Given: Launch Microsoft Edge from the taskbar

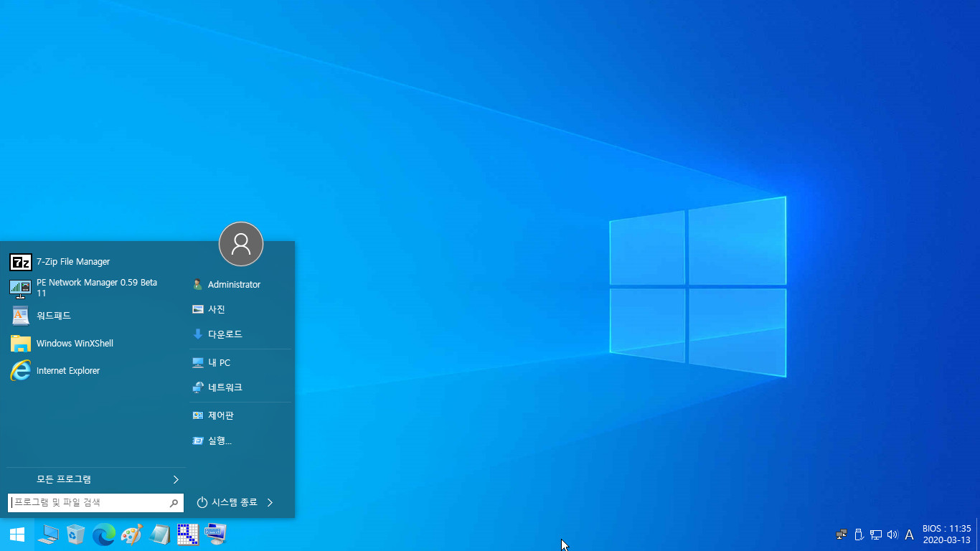Looking at the screenshot, I should [x=104, y=534].
